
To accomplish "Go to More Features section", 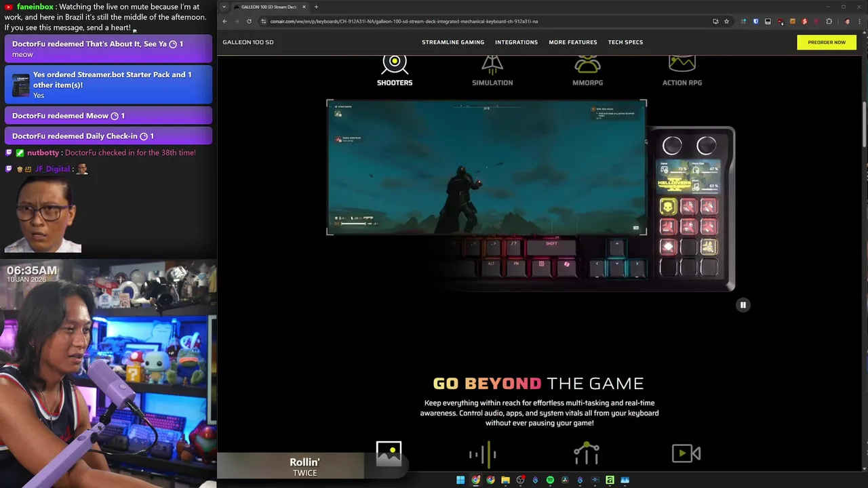I will pos(573,42).
